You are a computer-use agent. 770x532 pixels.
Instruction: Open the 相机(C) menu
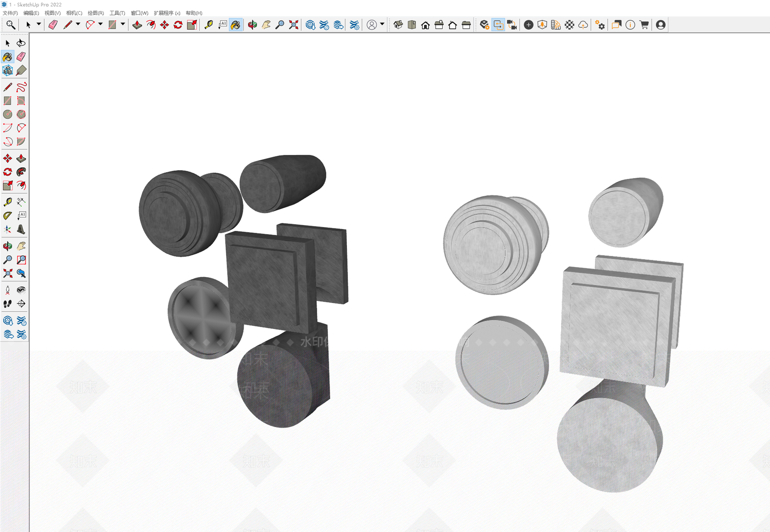(x=74, y=13)
